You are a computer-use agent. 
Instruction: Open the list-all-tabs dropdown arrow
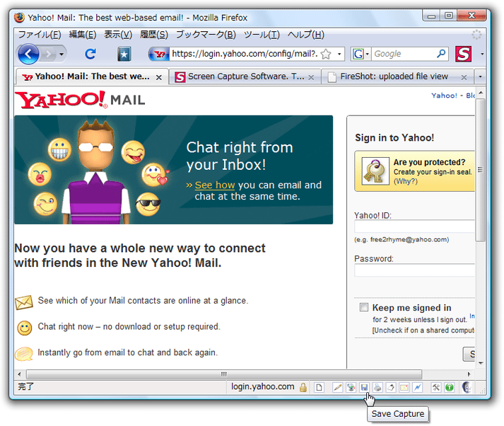[480, 76]
